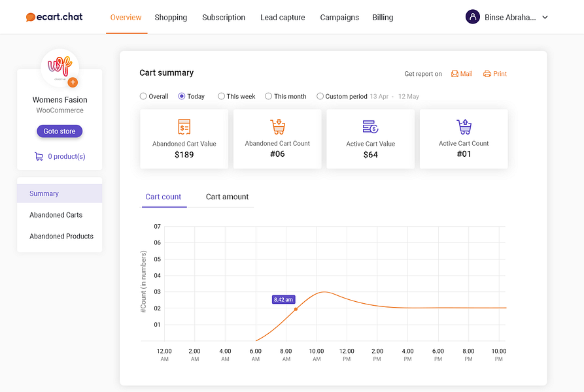Viewport: 584px width, 392px height.
Task: Click the Goto store button
Action: point(60,131)
